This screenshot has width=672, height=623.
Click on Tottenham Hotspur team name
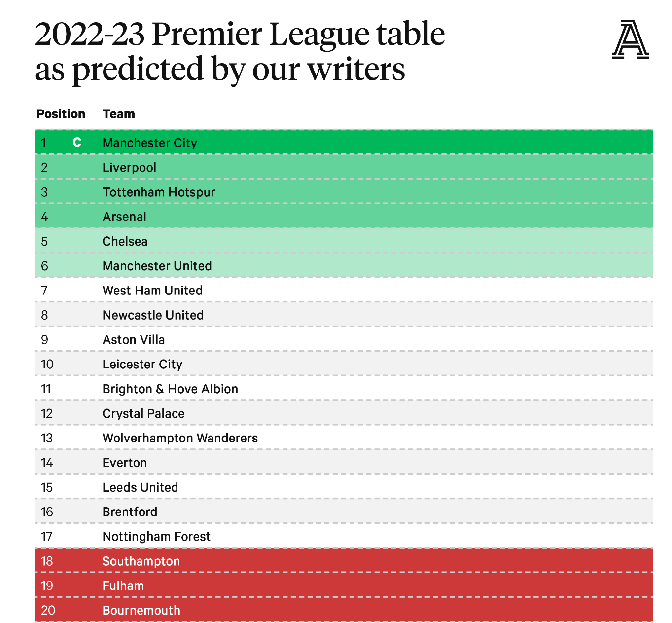pyautogui.click(x=159, y=192)
